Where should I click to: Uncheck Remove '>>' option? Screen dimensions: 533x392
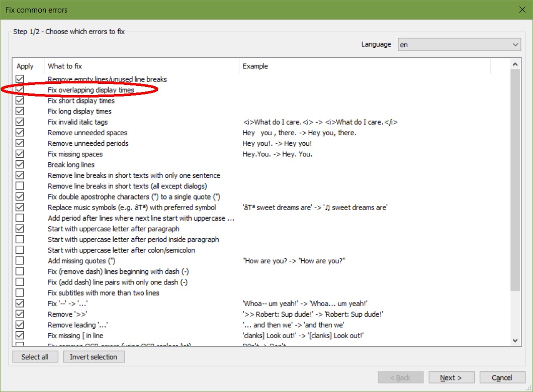20,314
